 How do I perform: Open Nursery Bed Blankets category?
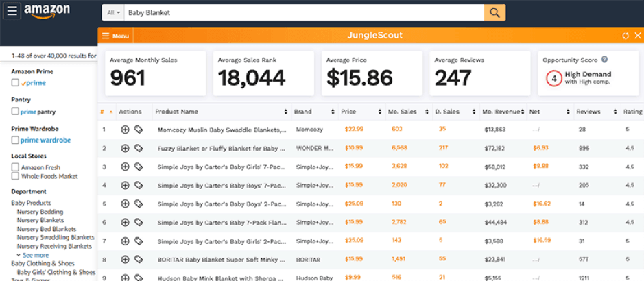pos(47,229)
